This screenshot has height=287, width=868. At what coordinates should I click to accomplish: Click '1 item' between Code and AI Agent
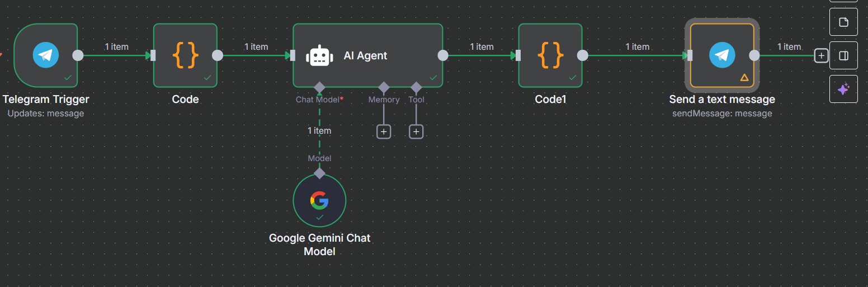pos(256,47)
